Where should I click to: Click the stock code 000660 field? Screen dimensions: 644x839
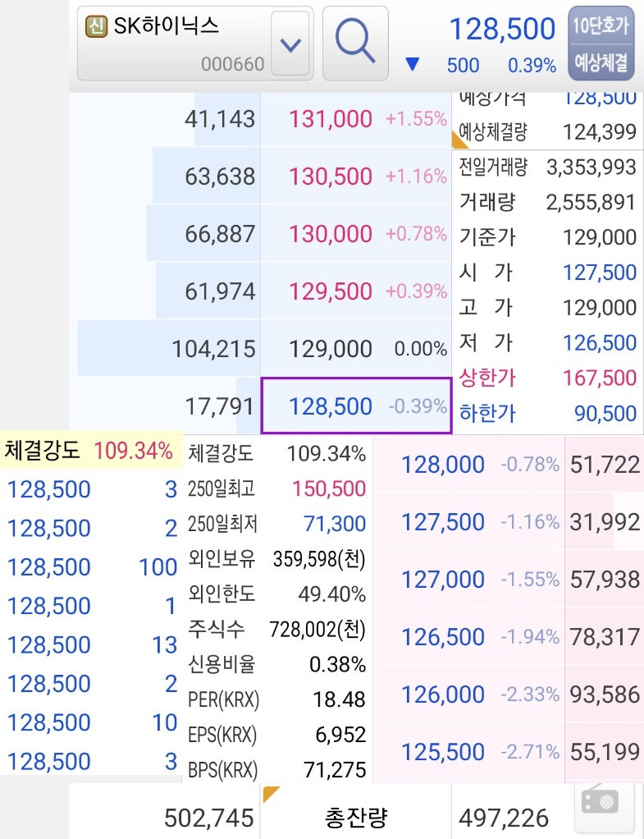pyautogui.click(x=235, y=62)
